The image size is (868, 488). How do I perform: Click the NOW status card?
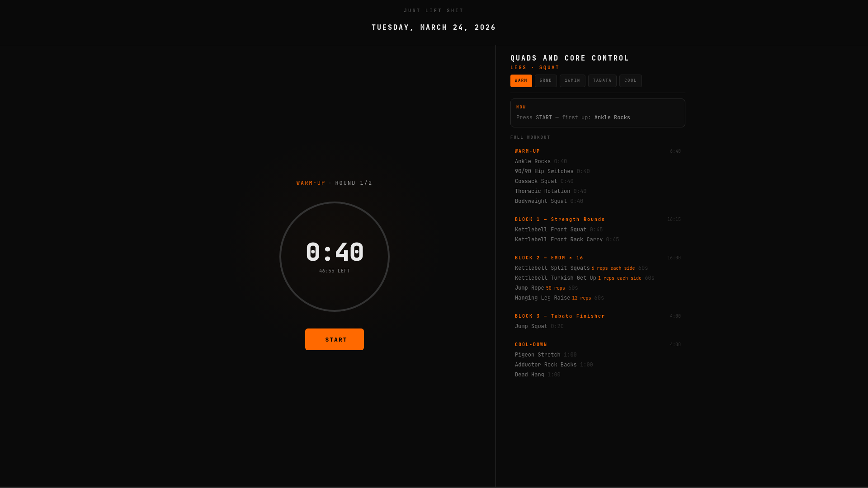[597, 113]
